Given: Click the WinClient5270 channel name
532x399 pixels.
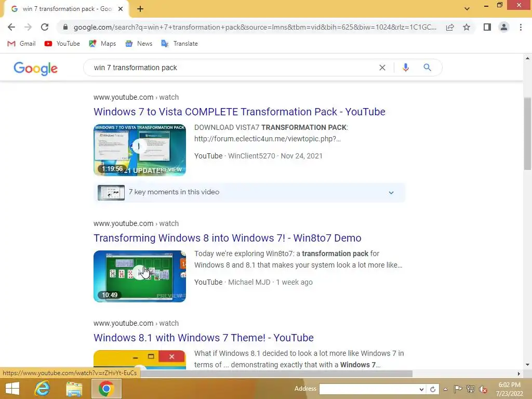Looking at the screenshot, I should (251, 156).
